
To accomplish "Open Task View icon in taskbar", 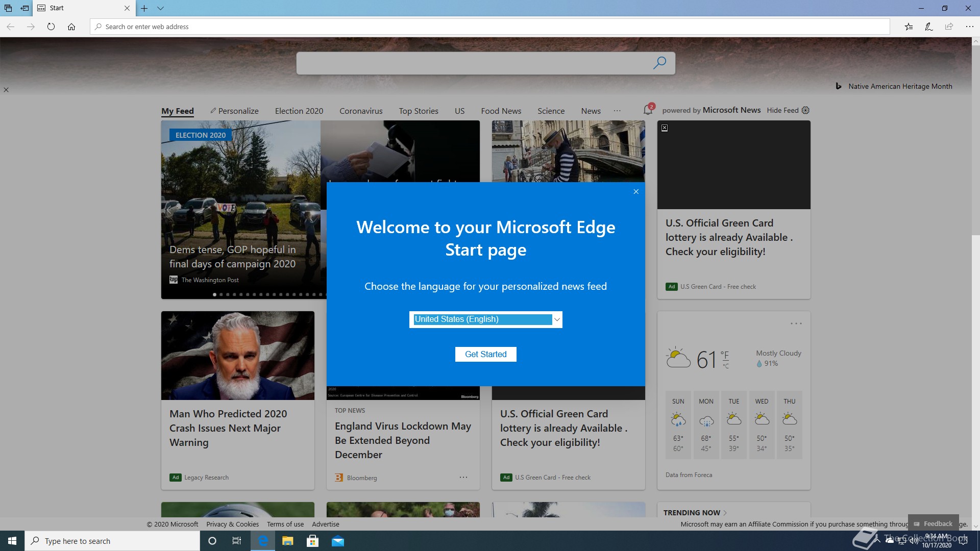I will 237,541.
